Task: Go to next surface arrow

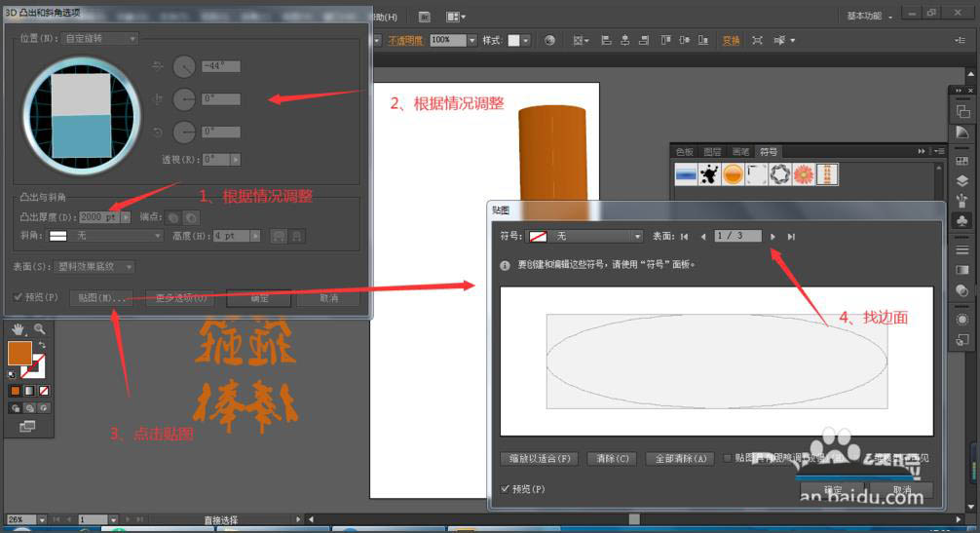Action: 773,237
